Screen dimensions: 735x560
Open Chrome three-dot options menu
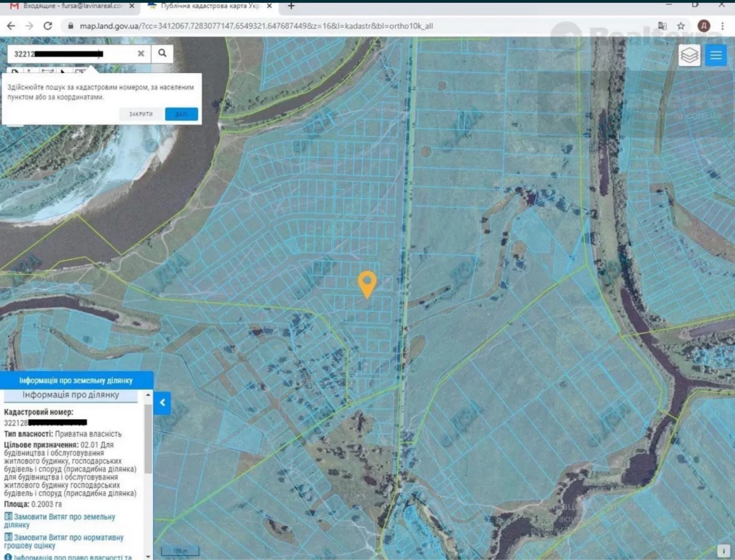pos(722,26)
